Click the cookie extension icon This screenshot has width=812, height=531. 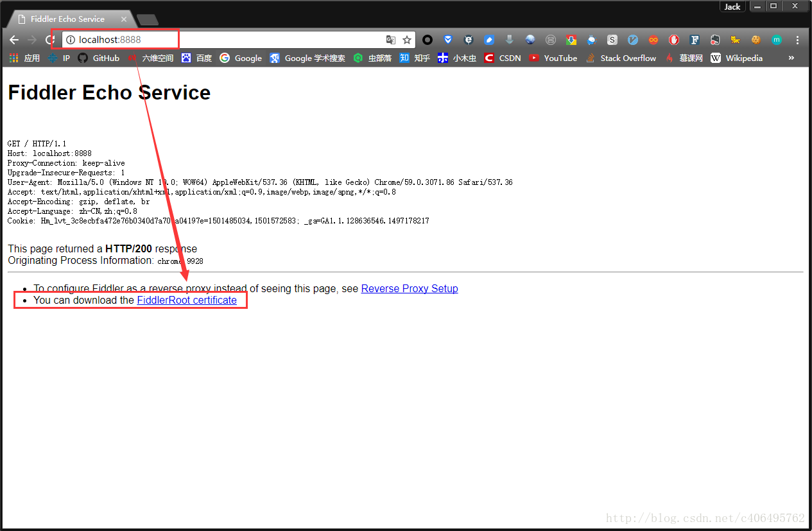[756, 40]
